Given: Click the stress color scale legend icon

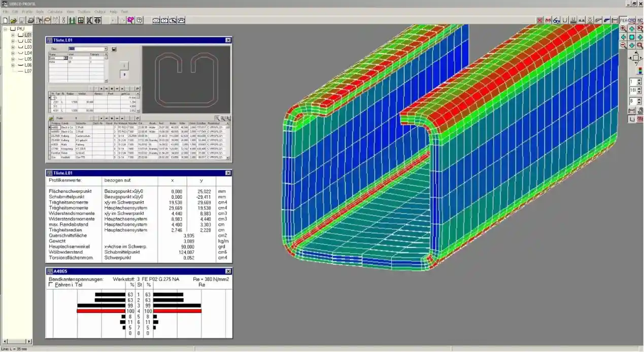Looking at the screenshot, I should (x=639, y=71).
